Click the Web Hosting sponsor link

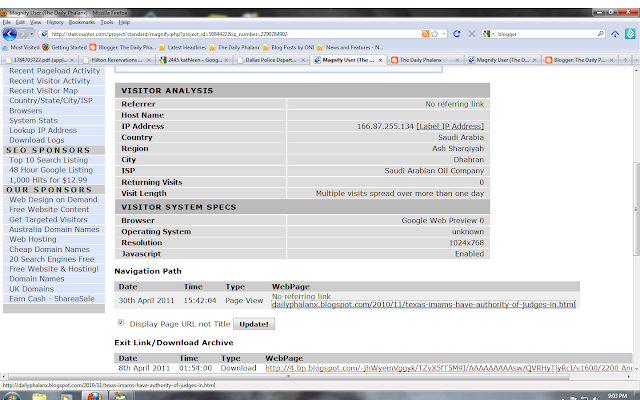pyautogui.click(x=33, y=239)
